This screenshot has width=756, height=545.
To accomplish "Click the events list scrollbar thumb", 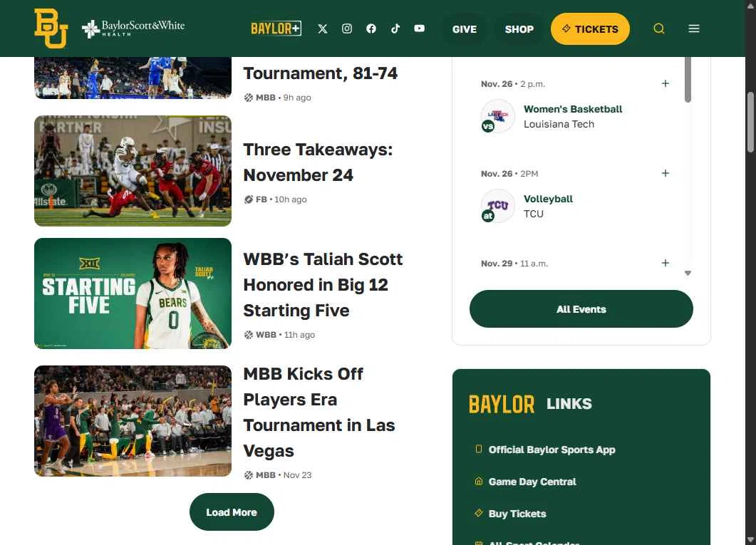I will click(688, 80).
